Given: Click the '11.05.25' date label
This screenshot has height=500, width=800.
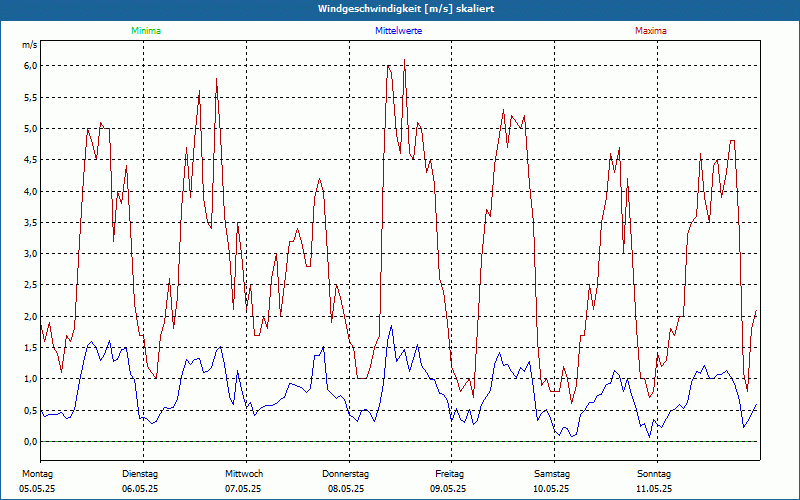Looking at the screenshot, I should coord(654,489).
